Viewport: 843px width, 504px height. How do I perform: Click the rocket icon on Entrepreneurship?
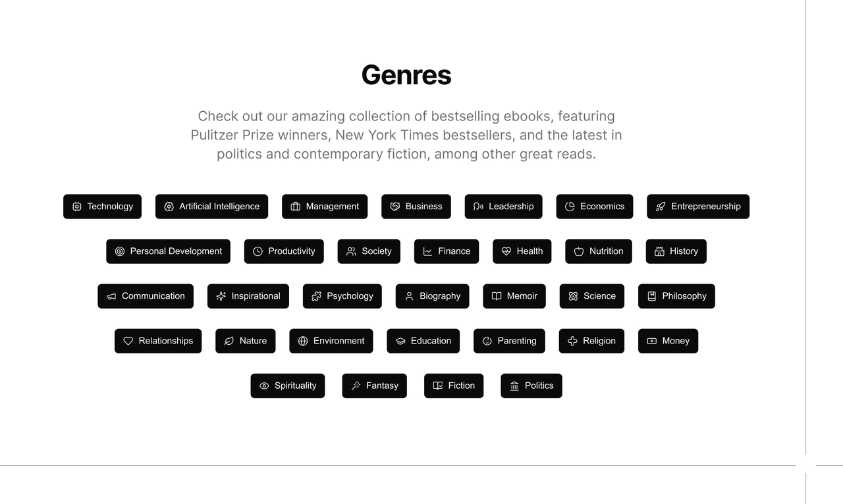click(x=661, y=207)
